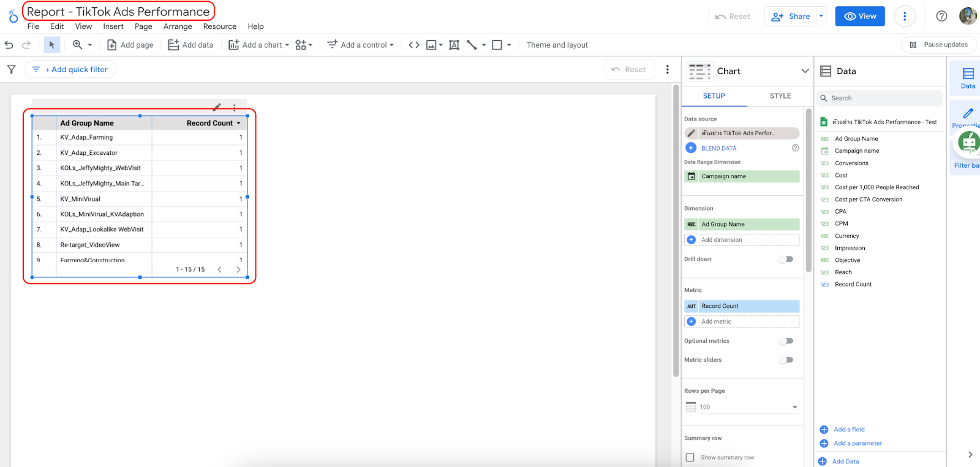Click the Looker Studio logo icon
Viewport: 980px width, 467px height.
click(x=13, y=17)
